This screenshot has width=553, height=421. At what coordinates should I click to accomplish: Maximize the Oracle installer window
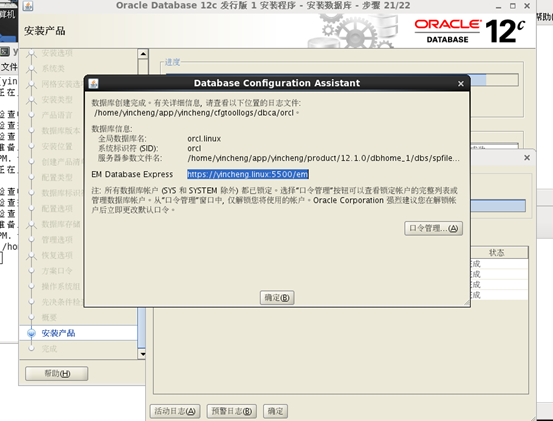click(x=513, y=6)
